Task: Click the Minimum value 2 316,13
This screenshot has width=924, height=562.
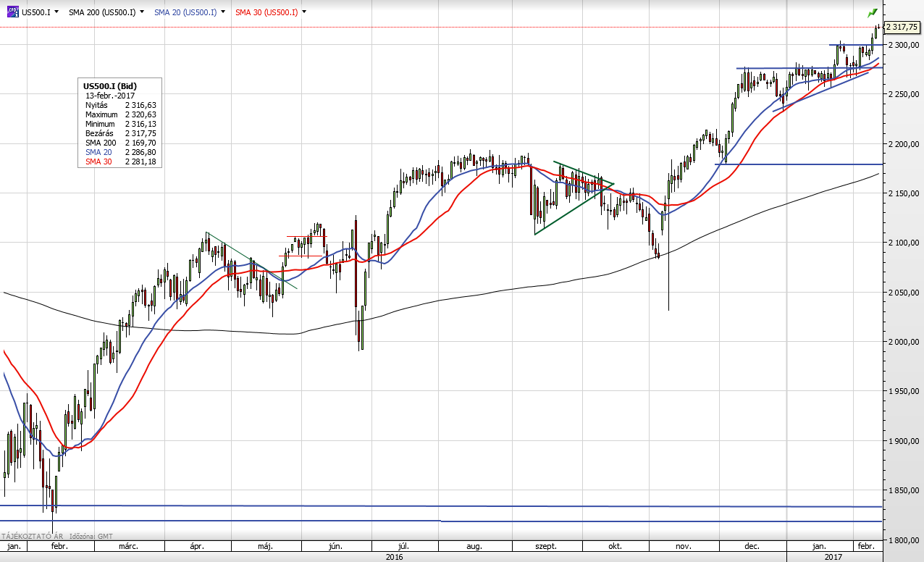Action: coord(142,124)
